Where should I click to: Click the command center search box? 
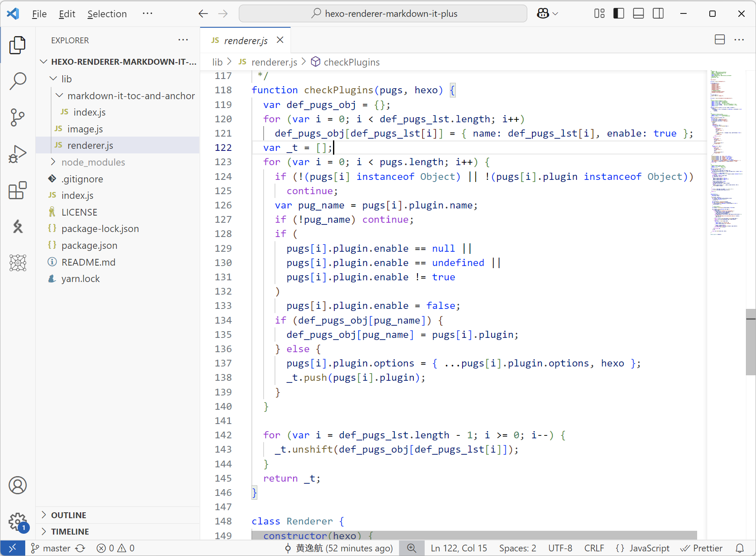(383, 14)
